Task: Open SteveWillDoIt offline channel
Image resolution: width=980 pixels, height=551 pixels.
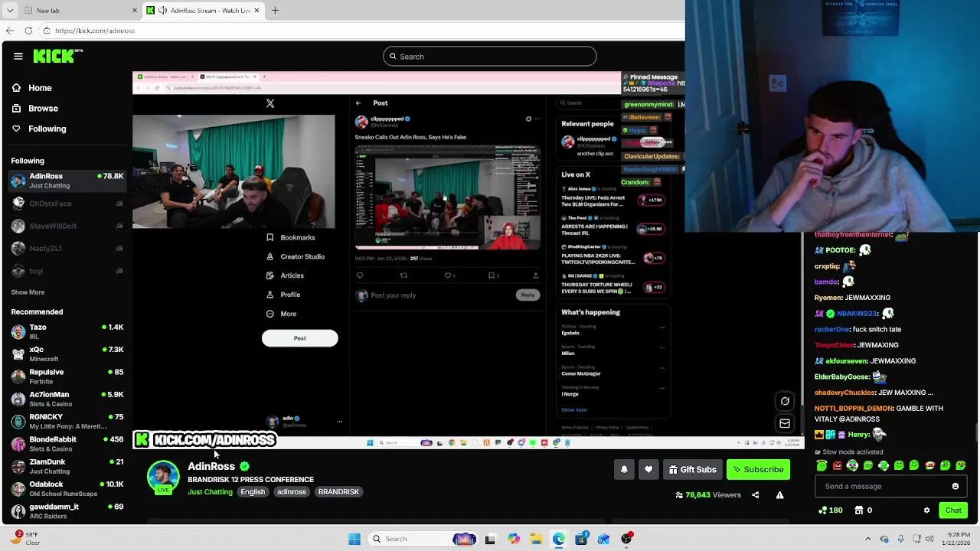Action: (67, 226)
